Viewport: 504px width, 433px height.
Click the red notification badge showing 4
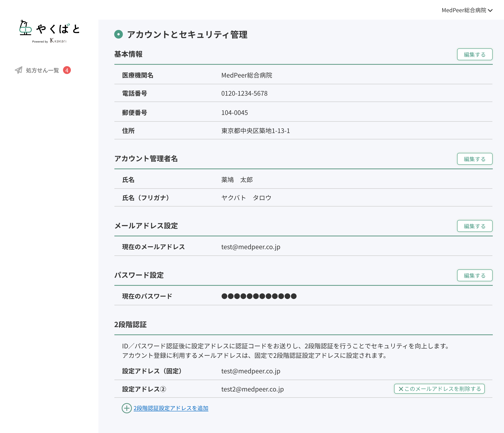[x=67, y=70]
